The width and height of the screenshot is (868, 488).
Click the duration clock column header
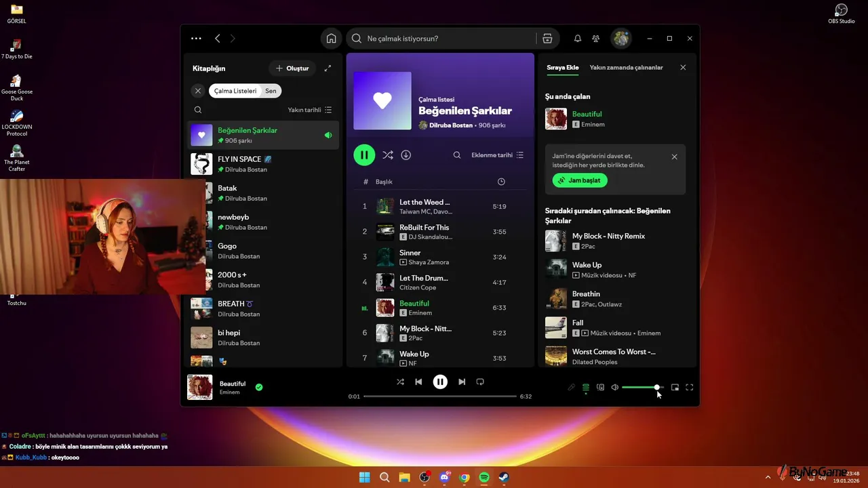tap(501, 182)
